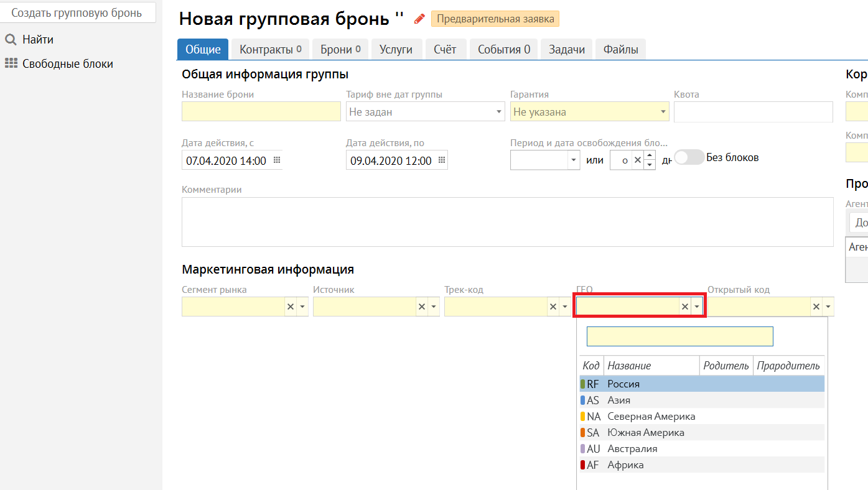Click the Предварительная заявка status badge

495,19
